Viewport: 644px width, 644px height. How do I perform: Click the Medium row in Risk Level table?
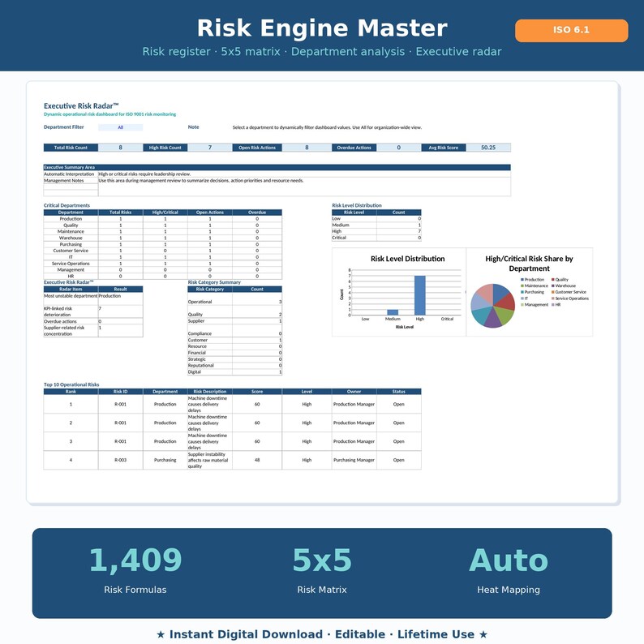pos(376,225)
